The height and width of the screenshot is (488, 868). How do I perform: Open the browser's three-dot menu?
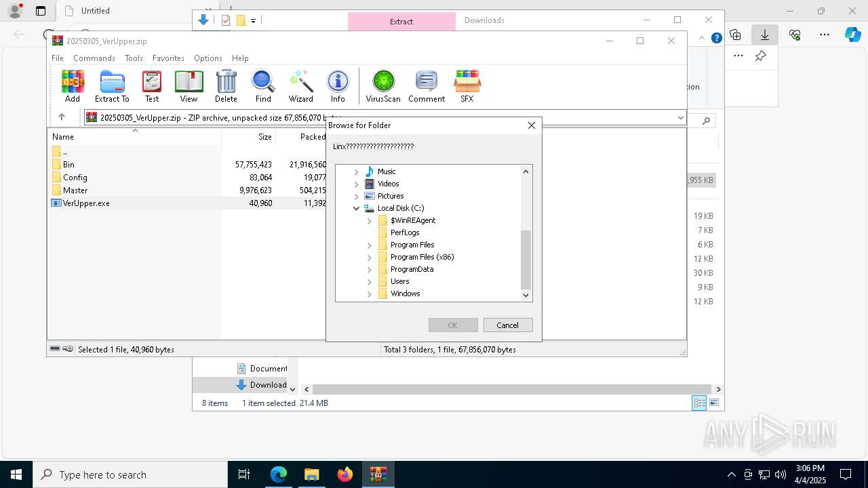(x=824, y=35)
